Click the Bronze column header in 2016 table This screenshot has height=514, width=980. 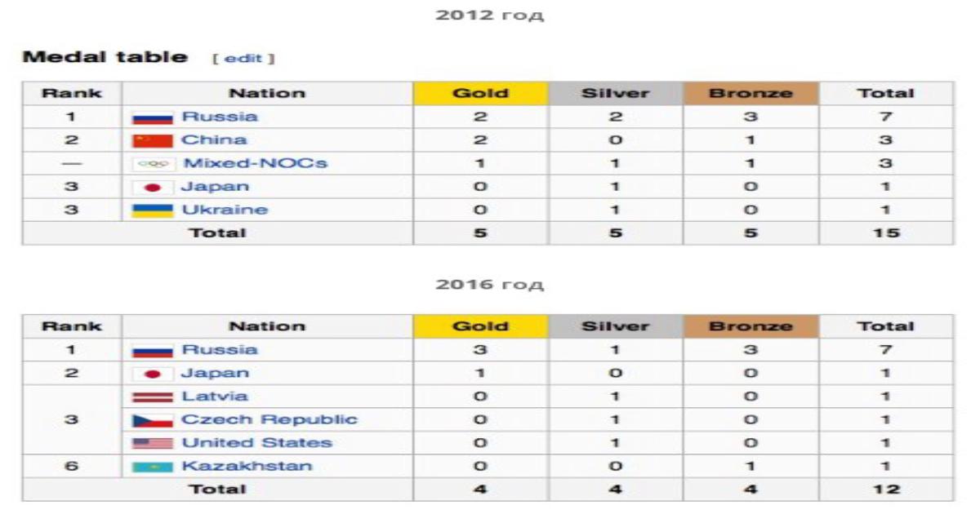(751, 326)
